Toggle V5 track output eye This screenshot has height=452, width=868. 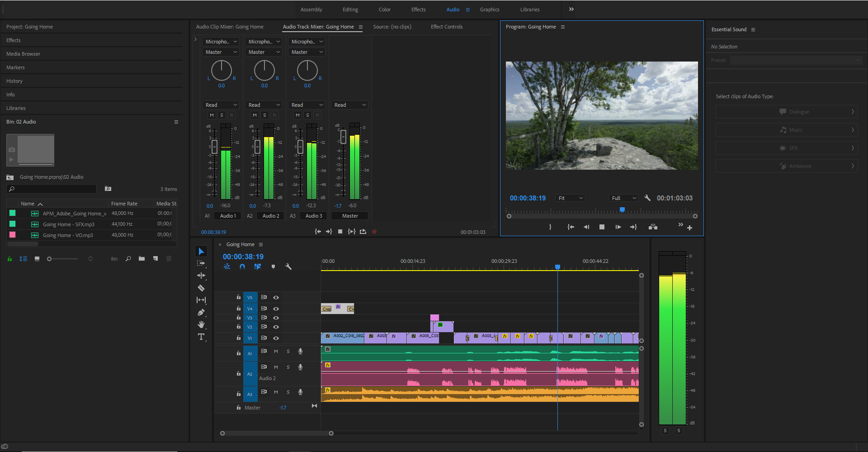click(276, 298)
